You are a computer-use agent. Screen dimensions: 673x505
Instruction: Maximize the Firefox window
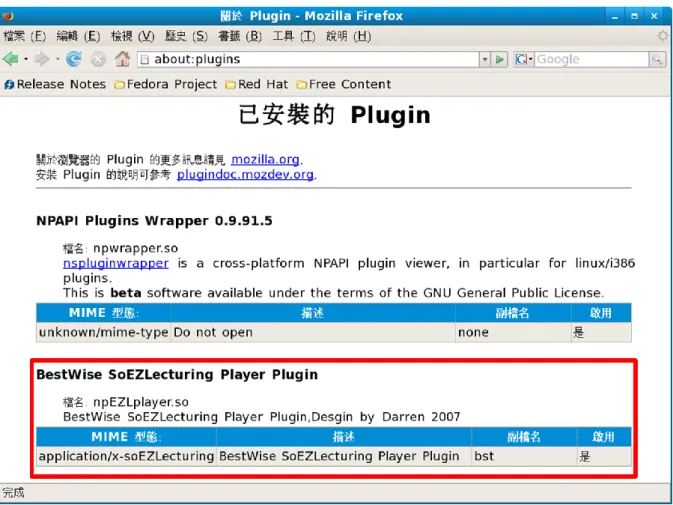coord(634,16)
